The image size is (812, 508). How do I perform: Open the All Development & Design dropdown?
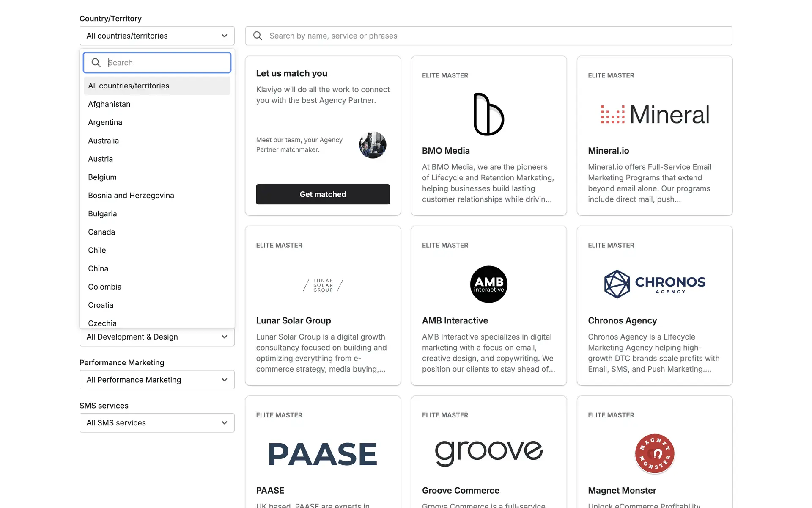pos(157,337)
